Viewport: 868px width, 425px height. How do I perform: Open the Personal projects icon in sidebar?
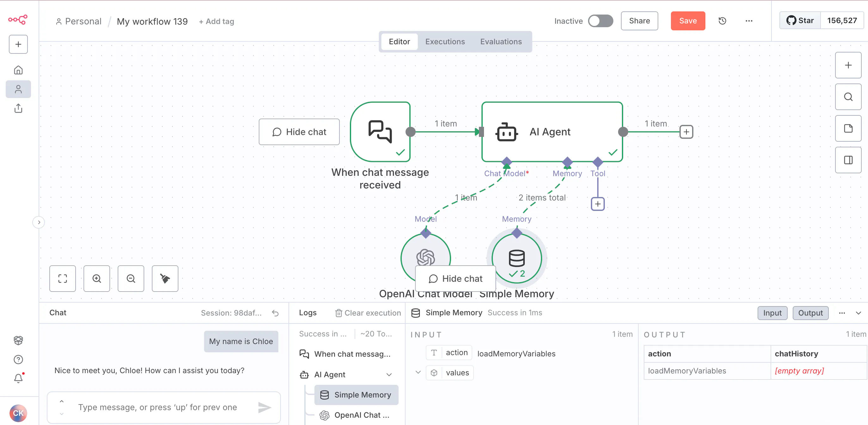tap(18, 89)
